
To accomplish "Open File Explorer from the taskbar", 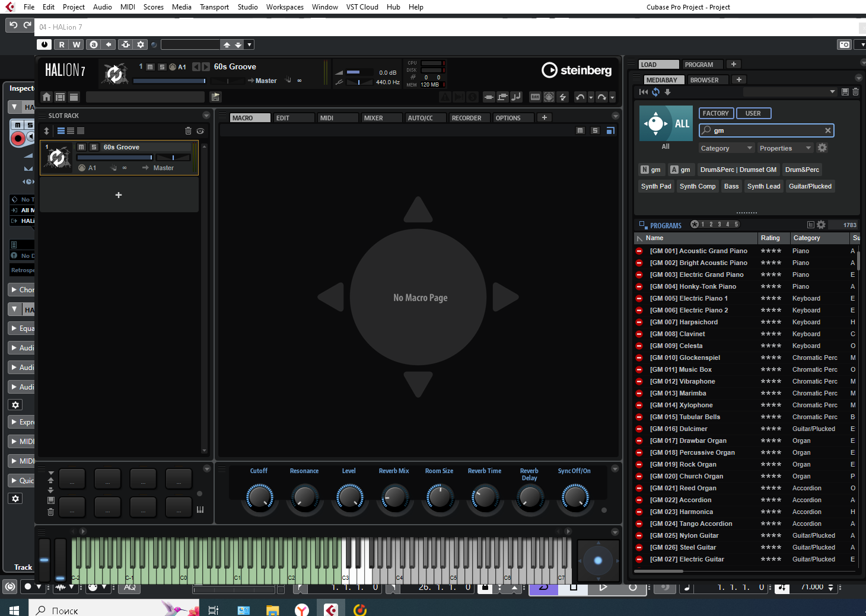I will point(273,609).
